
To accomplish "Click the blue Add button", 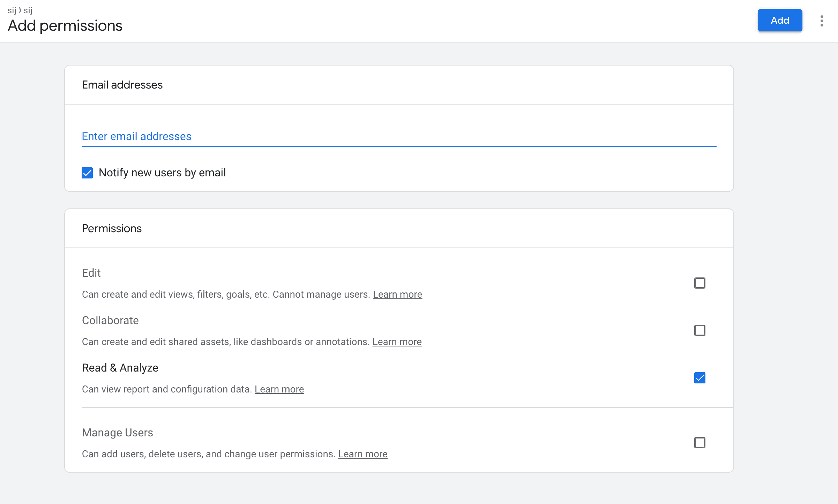I will click(x=780, y=20).
